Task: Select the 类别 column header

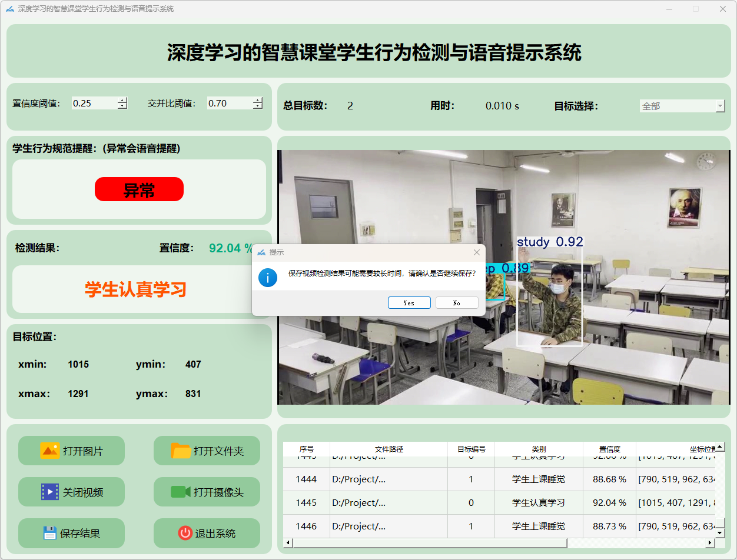Action: coord(538,449)
